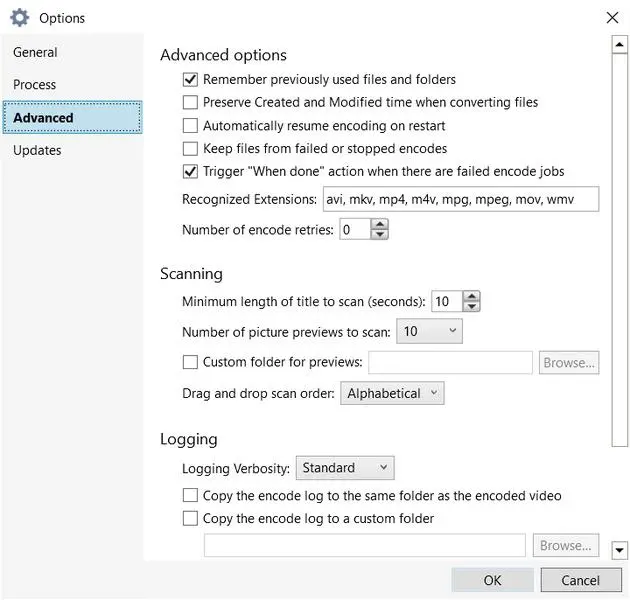Cancel the Options dialog
630x600 pixels.
pyautogui.click(x=581, y=580)
